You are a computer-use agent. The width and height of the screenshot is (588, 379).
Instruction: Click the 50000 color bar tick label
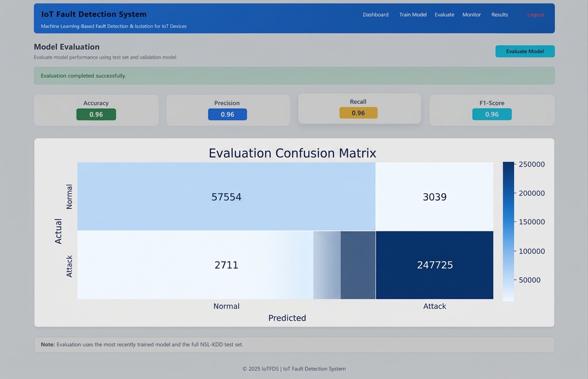click(530, 280)
